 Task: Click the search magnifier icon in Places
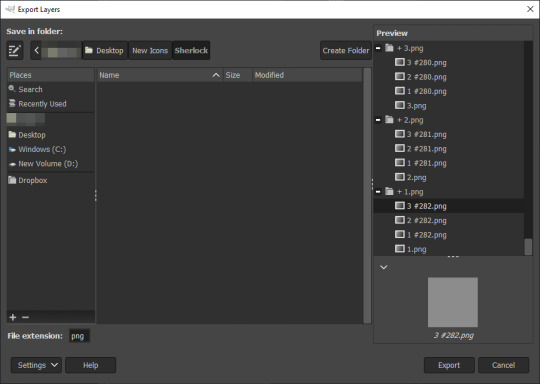click(12, 89)
